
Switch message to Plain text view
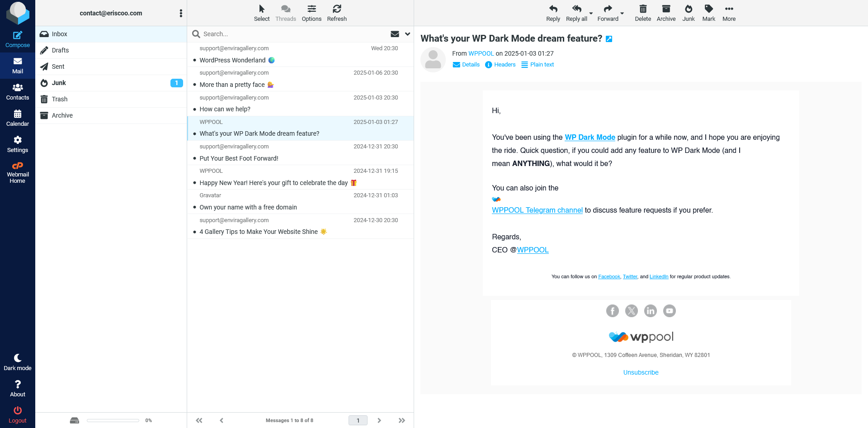click(538, 65)
